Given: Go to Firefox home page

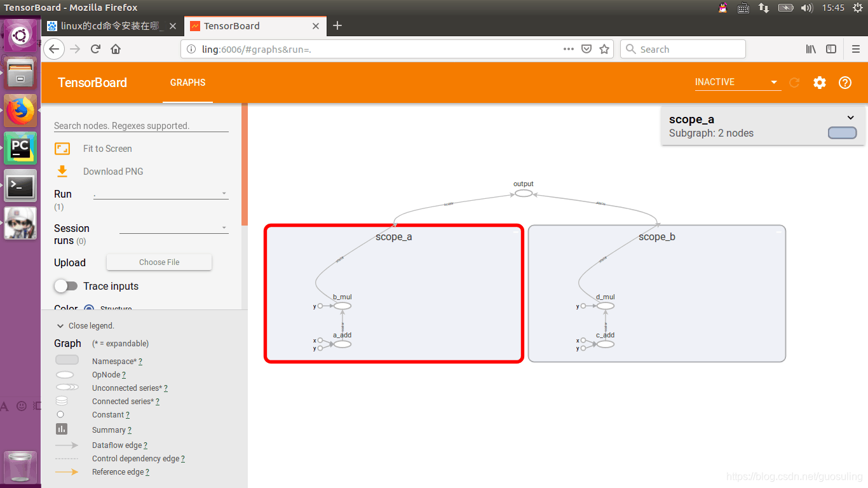Looking at the screenshot, I should [x=116, y=49].
